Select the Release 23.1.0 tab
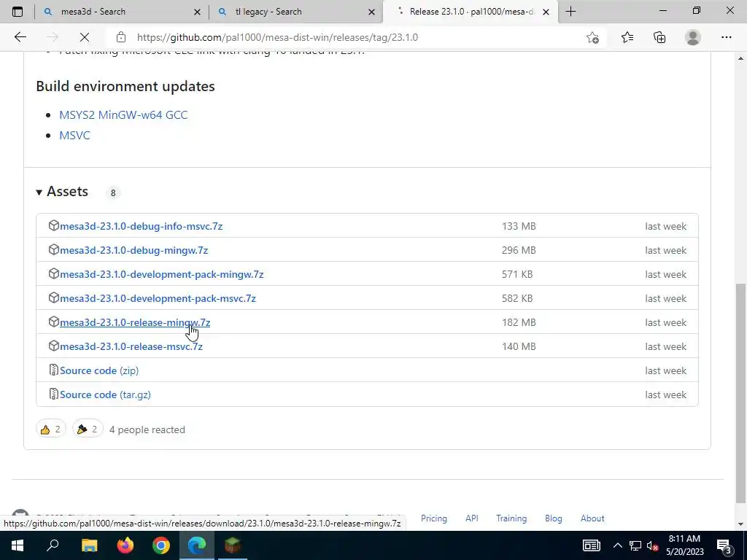This screenshot has height=560, width=747. tap(471, 12)
